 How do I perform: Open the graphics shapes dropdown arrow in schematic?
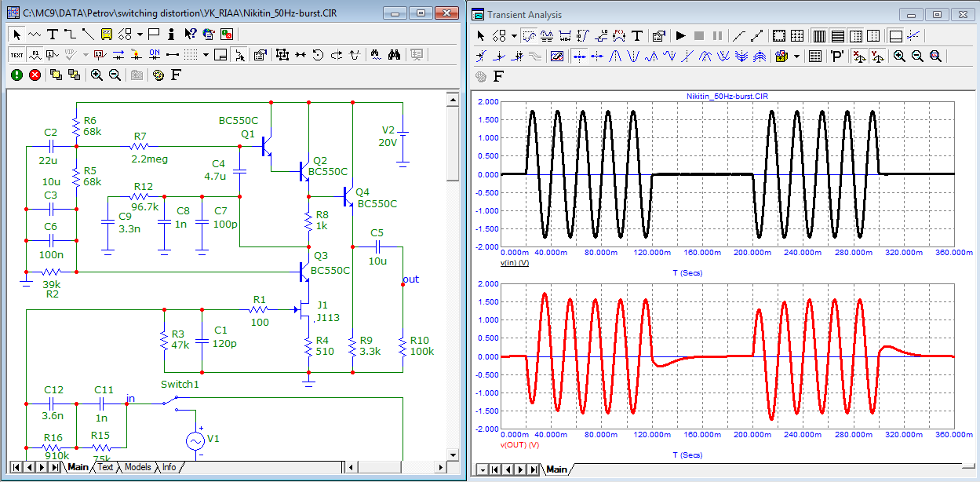[x=139, y=34]
